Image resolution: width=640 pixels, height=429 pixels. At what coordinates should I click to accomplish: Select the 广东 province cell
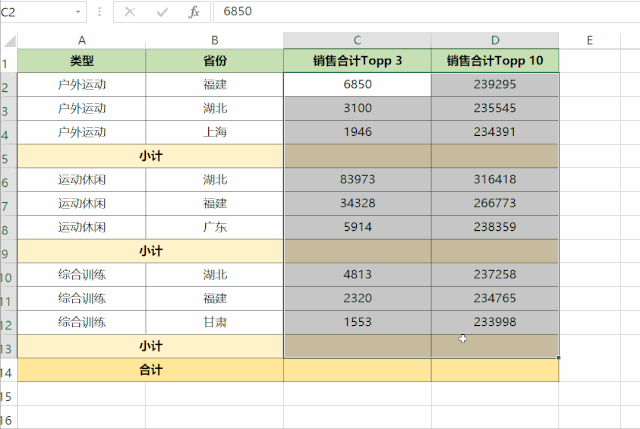215,227
